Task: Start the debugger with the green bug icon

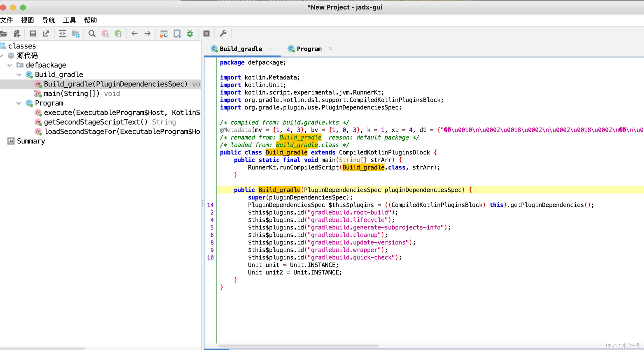Action: [190, 33]
